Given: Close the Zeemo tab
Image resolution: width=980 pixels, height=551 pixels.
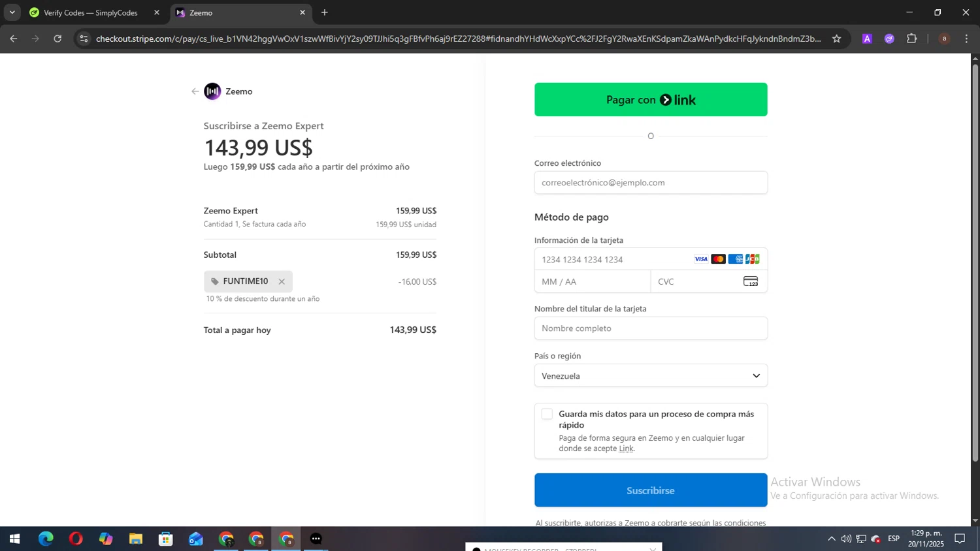Looking at the screenshot, I should tap(302, 12).
